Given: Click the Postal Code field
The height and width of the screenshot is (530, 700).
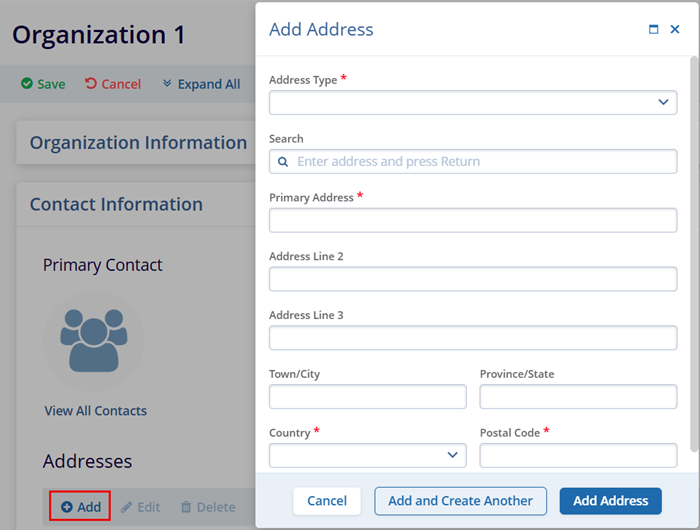Looking at the screenshot, I should (578, 455).
